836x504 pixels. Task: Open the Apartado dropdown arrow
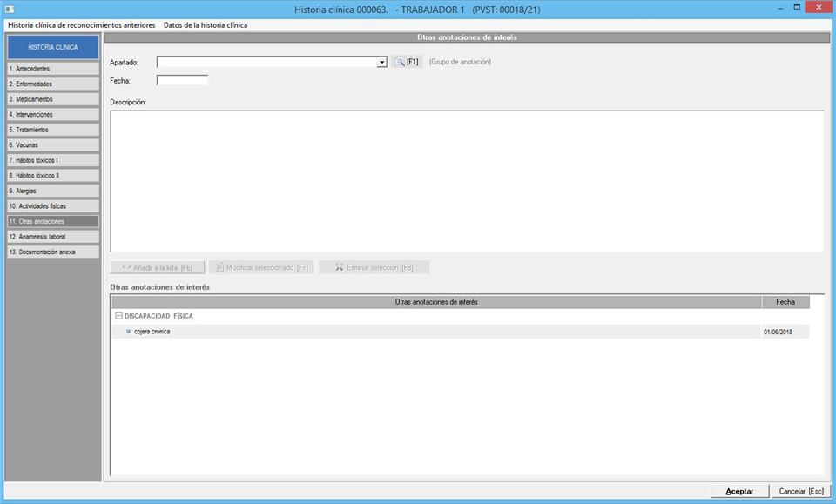(381, 63)
